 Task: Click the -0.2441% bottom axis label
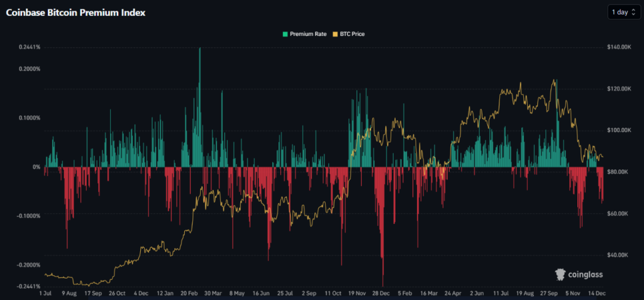(29, 286)
